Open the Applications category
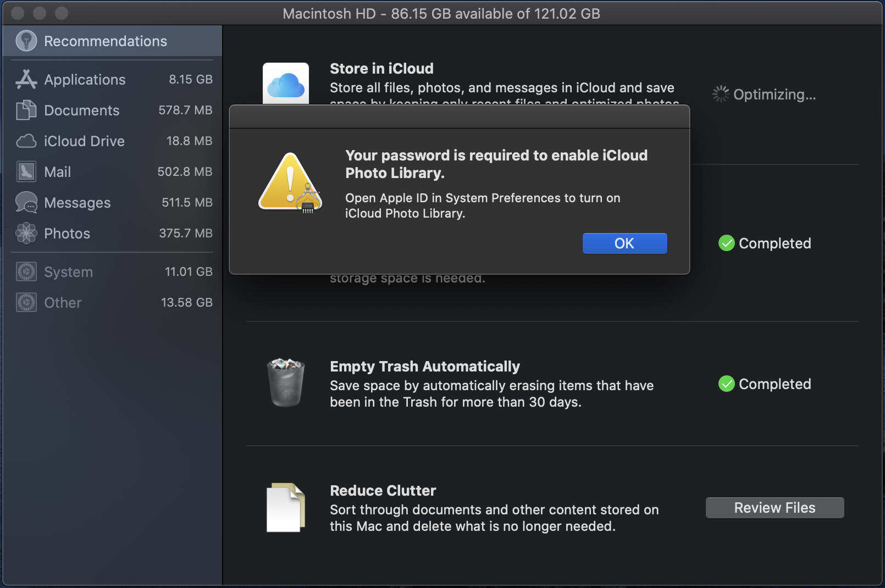Screen dimensions: 885x588 click(x=112, y=80)
